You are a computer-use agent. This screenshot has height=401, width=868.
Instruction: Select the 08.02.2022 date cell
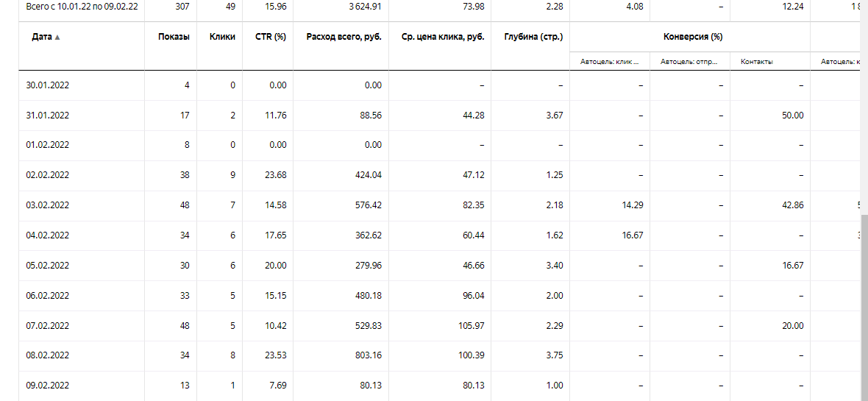point(48,355)
